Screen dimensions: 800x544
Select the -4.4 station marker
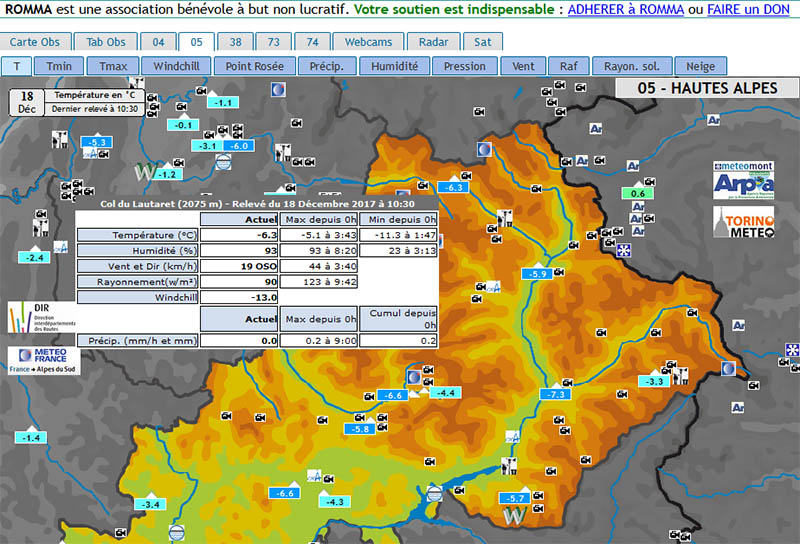445,392
